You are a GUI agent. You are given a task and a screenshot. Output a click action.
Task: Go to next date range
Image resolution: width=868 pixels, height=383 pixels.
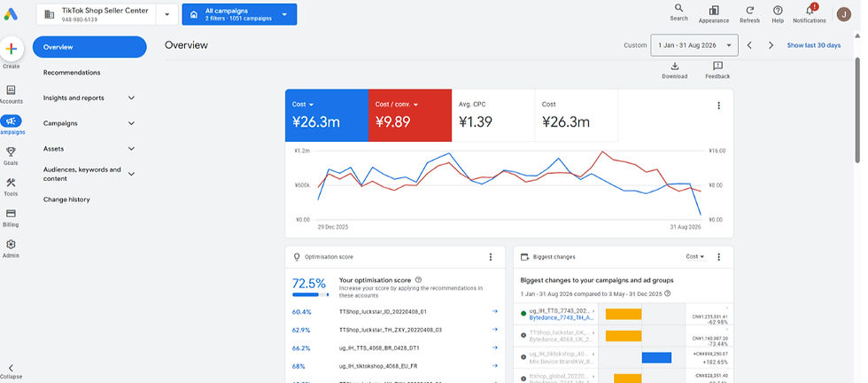[x=771, y=45]
